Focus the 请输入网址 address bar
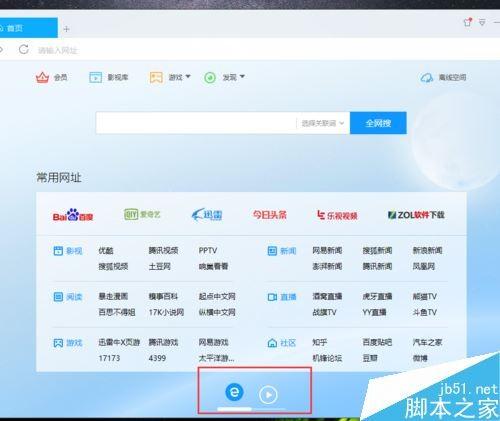The image size is (500, 421). coord(58,50)
